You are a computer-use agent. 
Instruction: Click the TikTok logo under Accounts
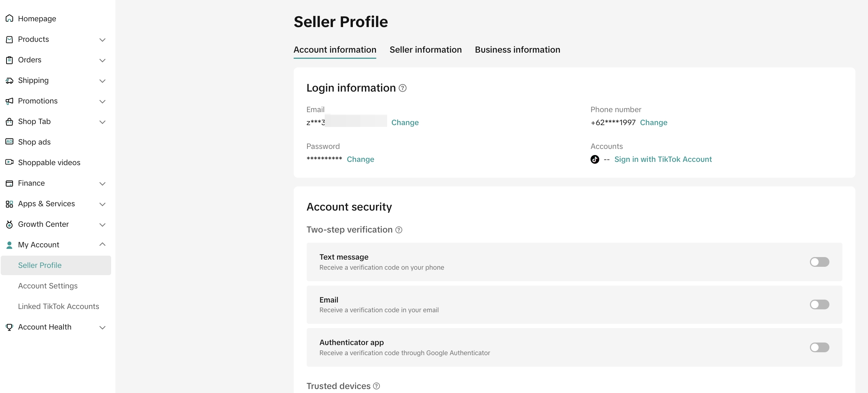(595, 159)
